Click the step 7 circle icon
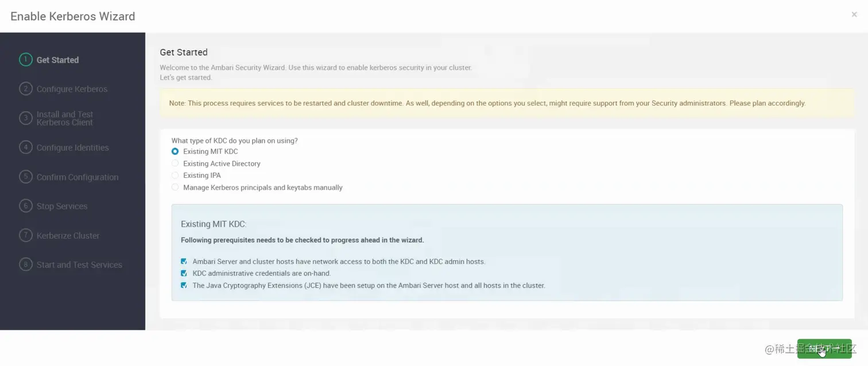The width and height of the screenshot is (868, 366). coord(25,235)
